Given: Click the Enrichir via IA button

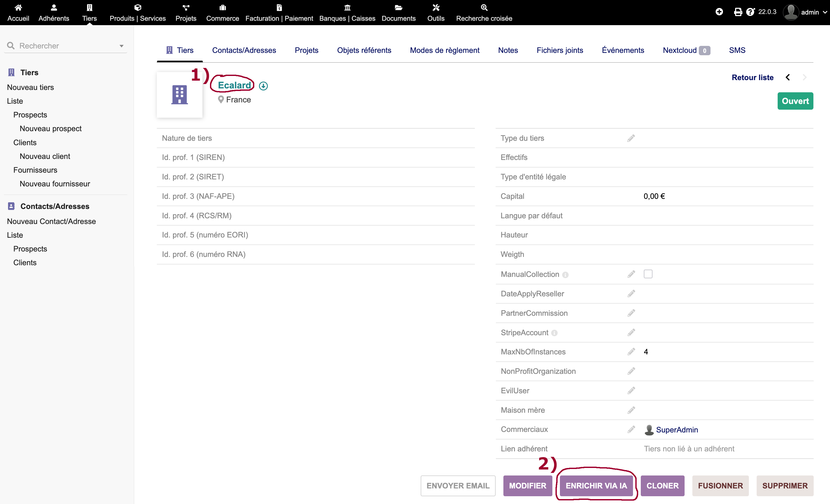Looking at the screenshot, I should coord(596,486).
